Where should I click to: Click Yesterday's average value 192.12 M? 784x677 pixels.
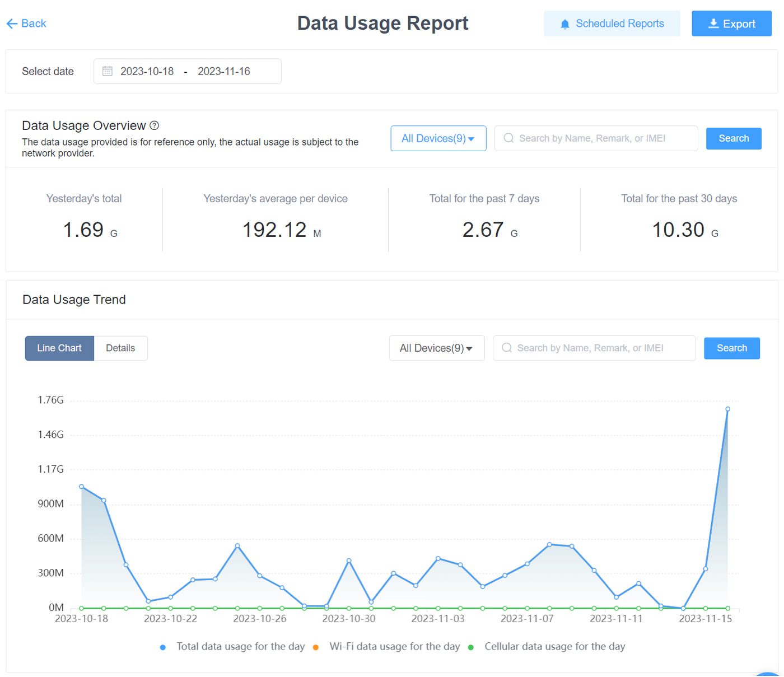pyautogui.click(x=282, y=230)
